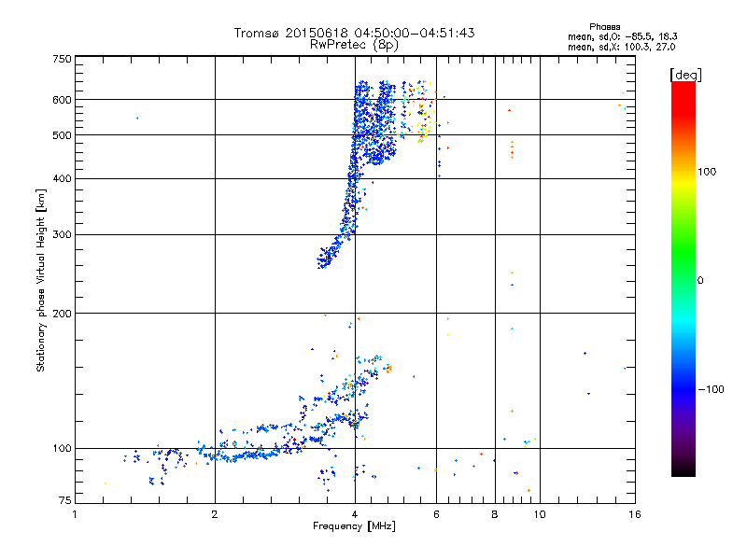747x560 pixels.
Task: Click the '0' colorbar tick label
Action: tap(699, 281)
